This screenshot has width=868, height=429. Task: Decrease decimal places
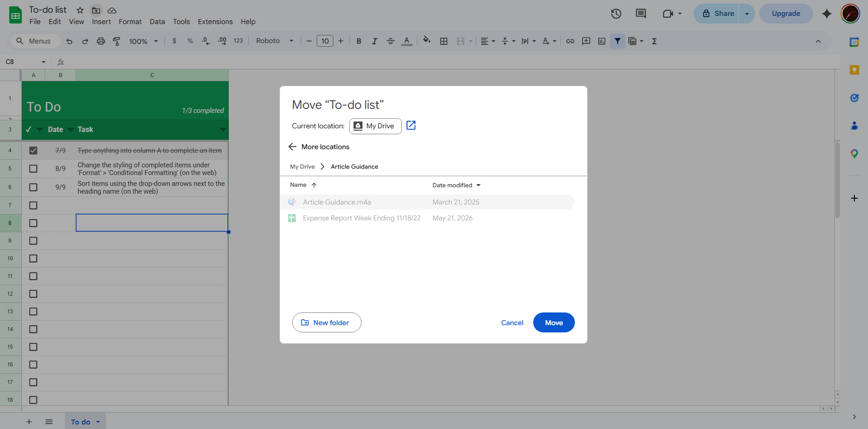206,41
